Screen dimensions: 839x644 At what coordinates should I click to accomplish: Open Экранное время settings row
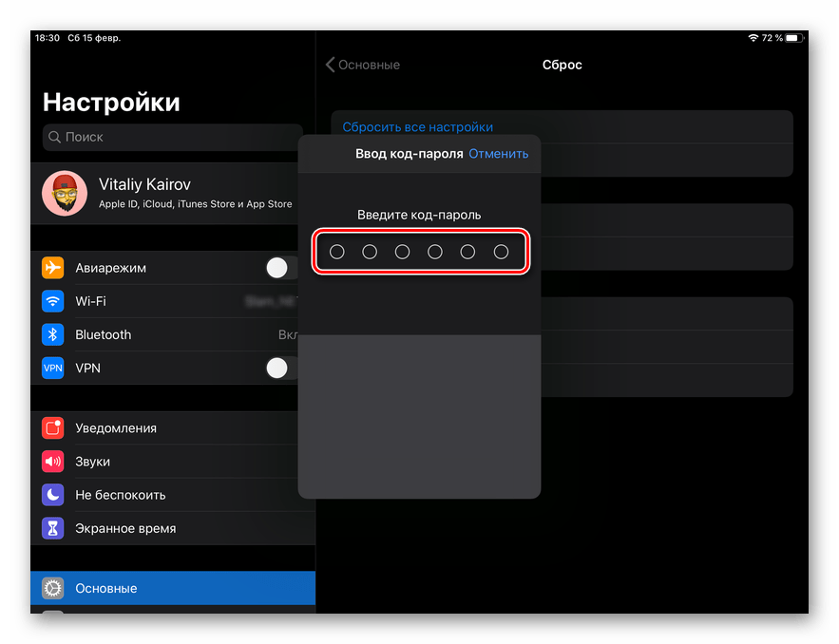coord(173,528)
